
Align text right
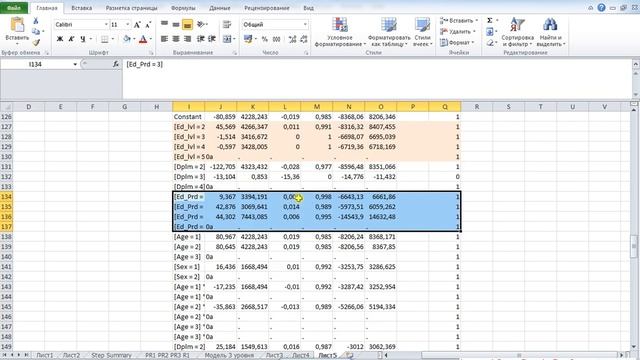(187, 39)
